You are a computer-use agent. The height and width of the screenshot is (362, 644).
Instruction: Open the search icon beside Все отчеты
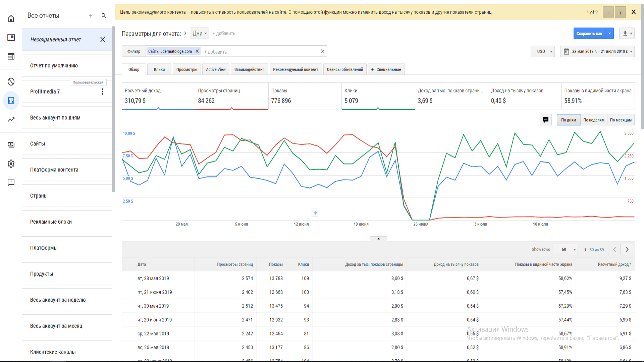click(104, 16)
